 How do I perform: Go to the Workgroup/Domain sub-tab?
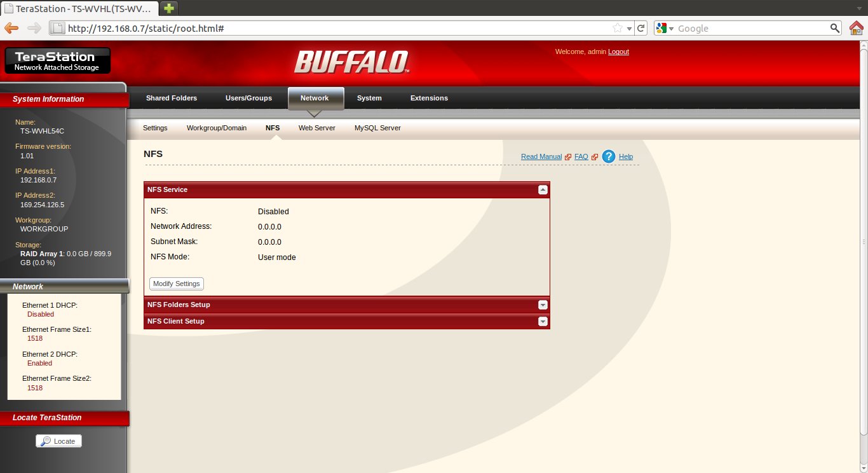(217, 128)
